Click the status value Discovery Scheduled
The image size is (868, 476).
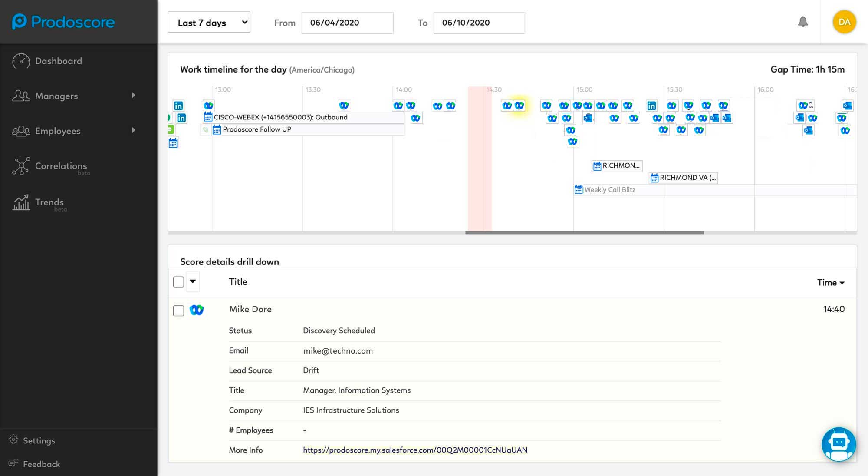[339, 331]
